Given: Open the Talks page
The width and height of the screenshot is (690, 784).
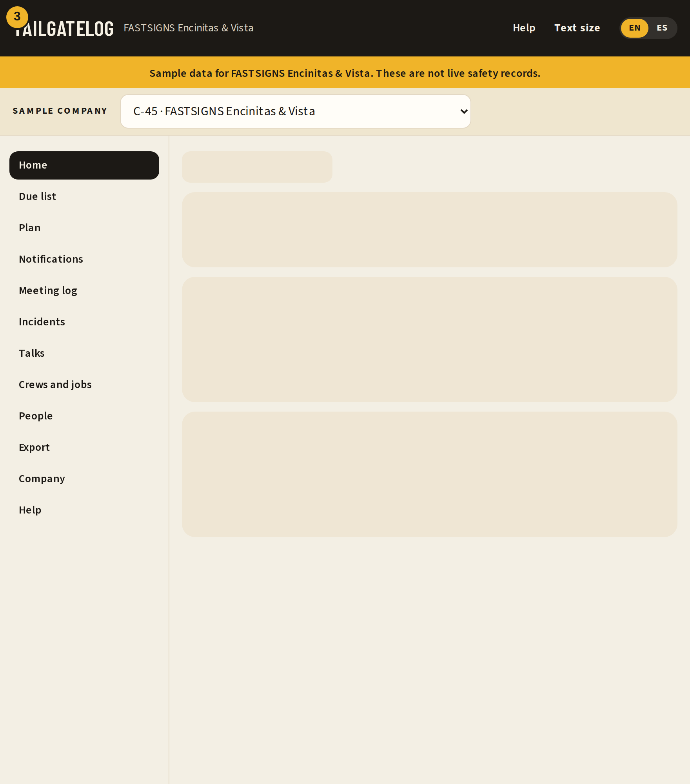Looking at the screenshot, I should pyautogui.click(x=84, y=354).
